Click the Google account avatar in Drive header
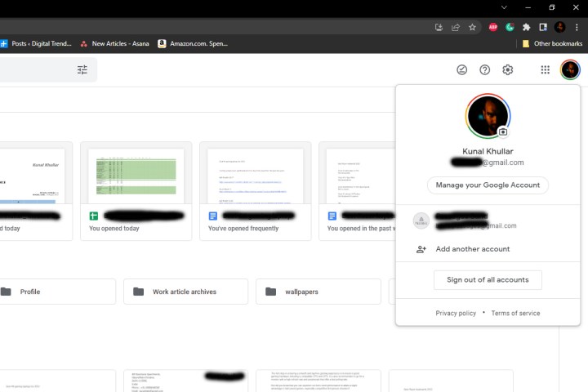This screenshot has height=392, width=588. point(570,69)
